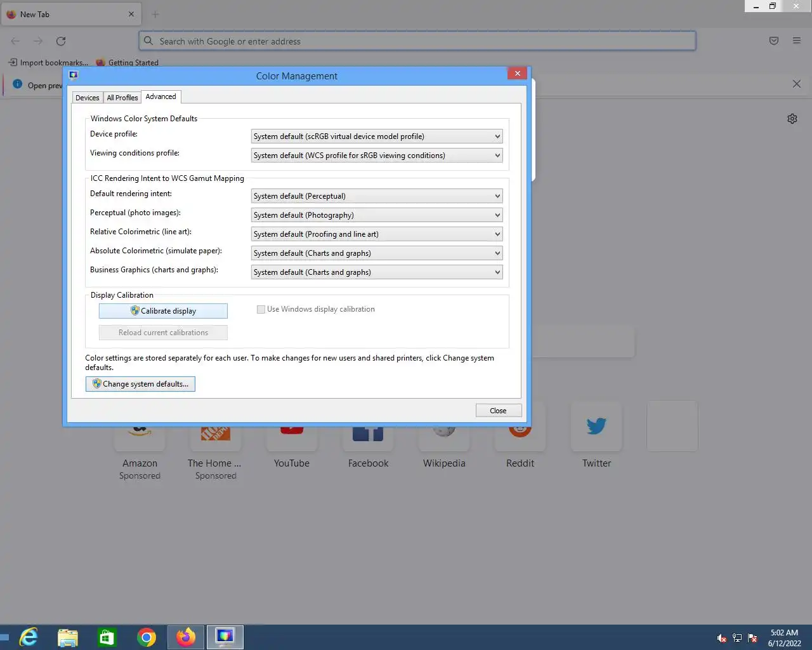Open the Perceptual (photo images) dropdown
Viewport: 812px width, 650px height.
(x=377, y=215)
